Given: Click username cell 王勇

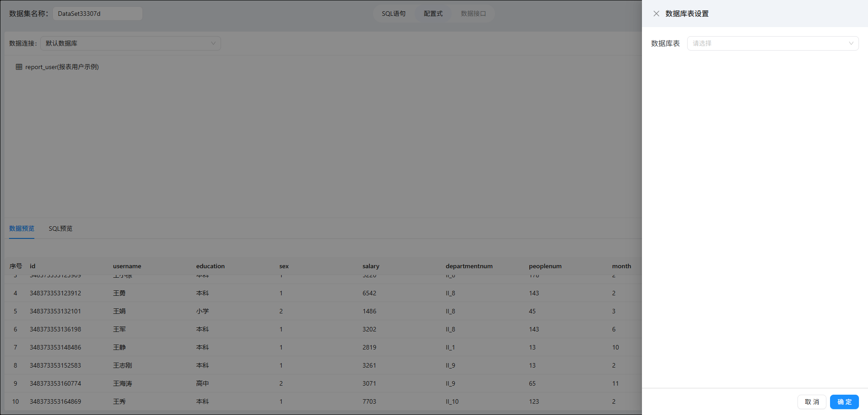Looking at the screenshot, I should 119,293.
